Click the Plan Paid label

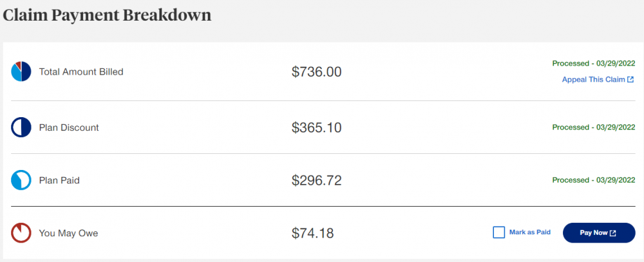tap(59, 180)
